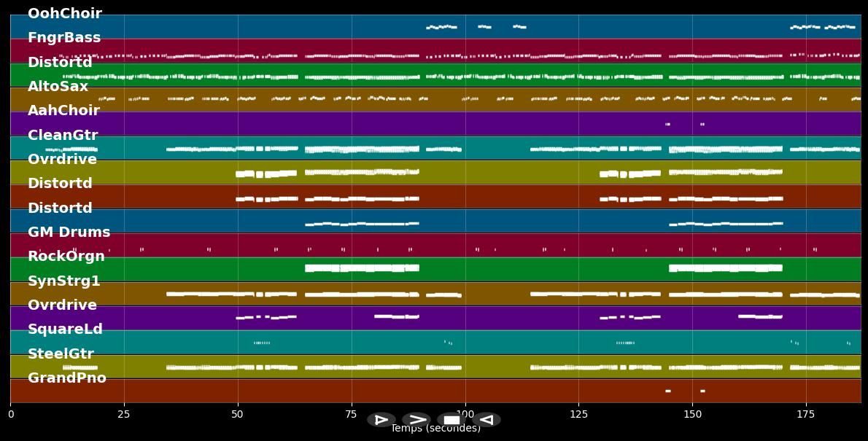Click the AltoSax track name

tap(58, 87)
